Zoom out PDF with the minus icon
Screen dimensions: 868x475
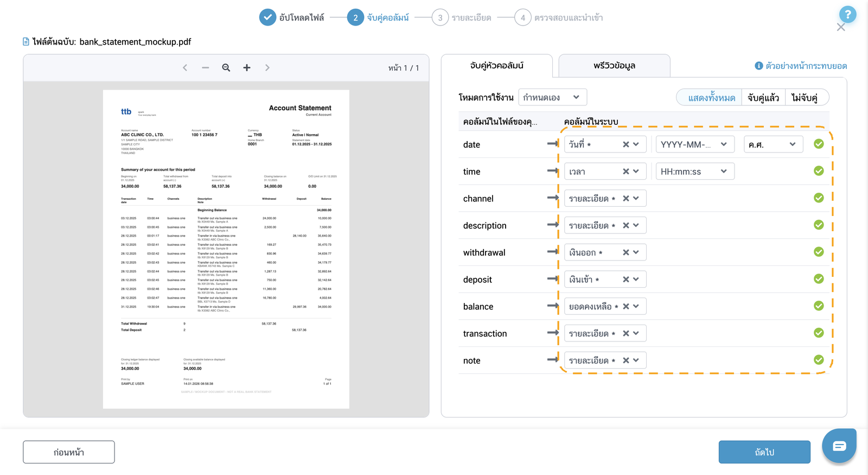coord(206,68)
